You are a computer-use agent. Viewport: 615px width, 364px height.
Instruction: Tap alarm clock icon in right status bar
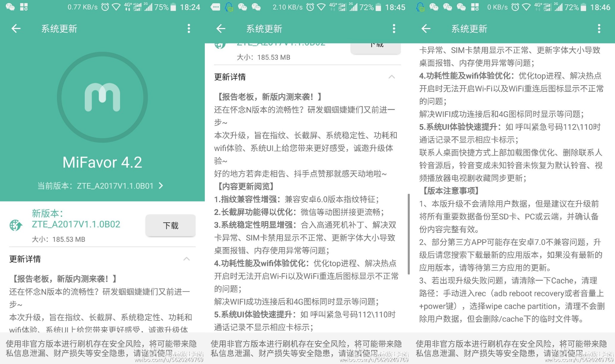tap(515, 7)
